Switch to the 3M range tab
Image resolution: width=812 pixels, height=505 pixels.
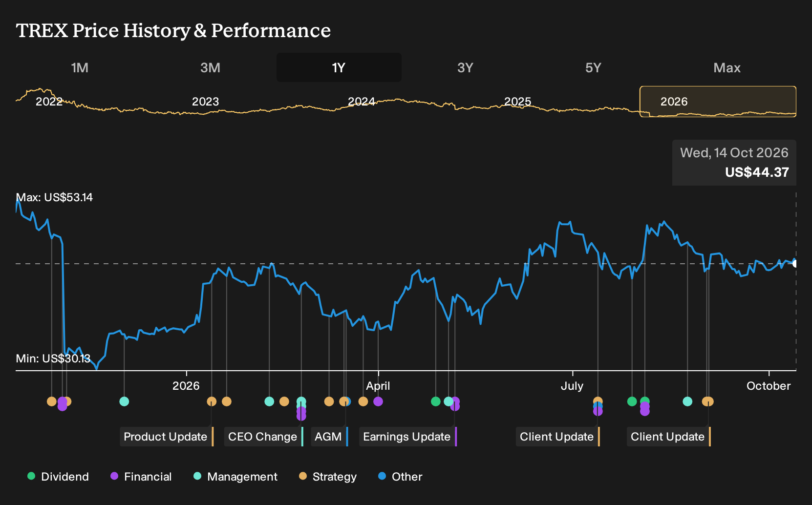pos(210,68)
